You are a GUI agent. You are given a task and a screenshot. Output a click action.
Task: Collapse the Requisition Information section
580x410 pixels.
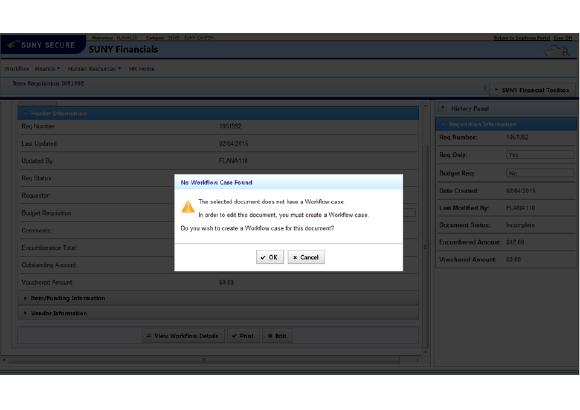coord(443,124)
